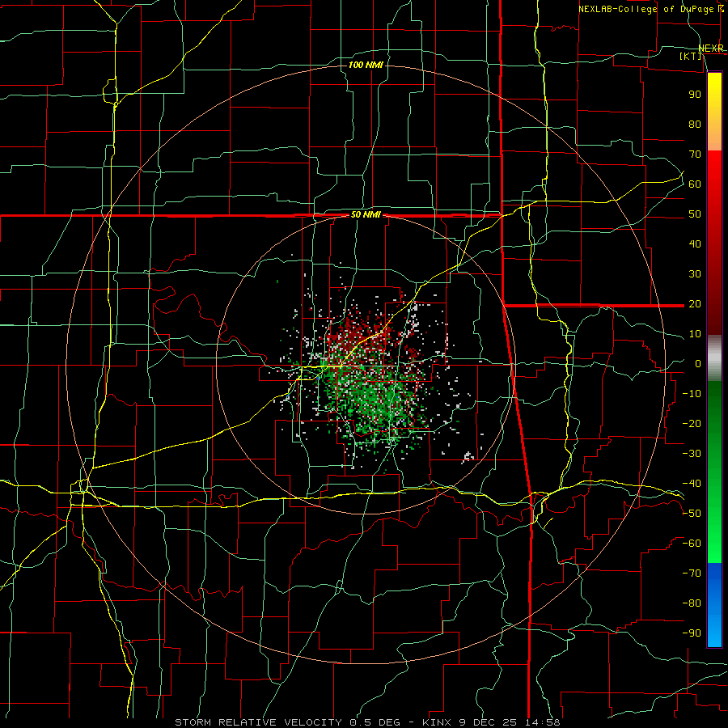Viewport: 728px width, 728px height.
Task: Click the -90 knots scale label
Action: (x=692, y=633)
